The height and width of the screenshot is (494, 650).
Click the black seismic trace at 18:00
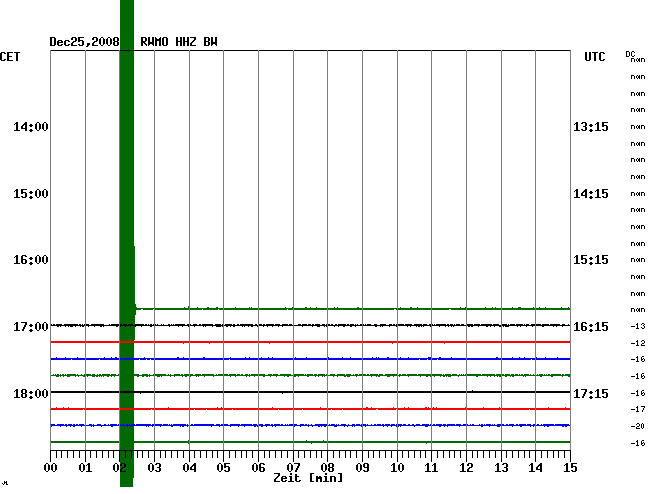tap(310, 392)
